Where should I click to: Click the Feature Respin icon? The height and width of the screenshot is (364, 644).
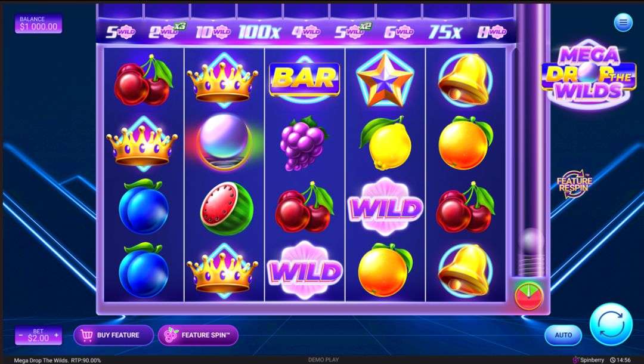(574, 184)
